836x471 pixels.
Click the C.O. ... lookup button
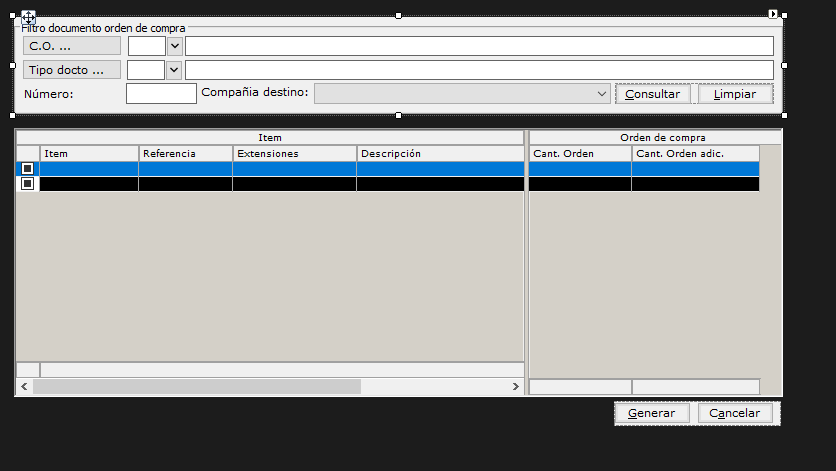tap(72, 46)
